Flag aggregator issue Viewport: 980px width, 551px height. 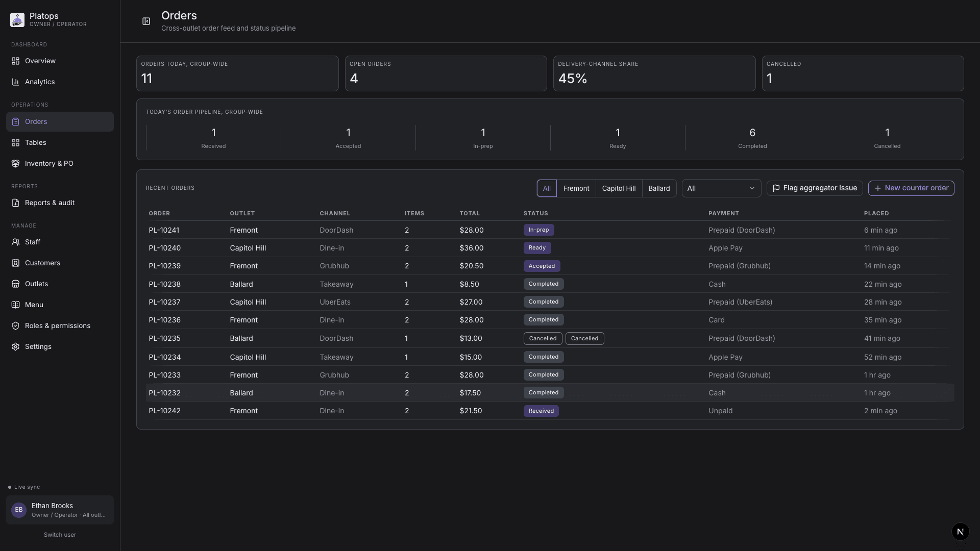point(815,188)
